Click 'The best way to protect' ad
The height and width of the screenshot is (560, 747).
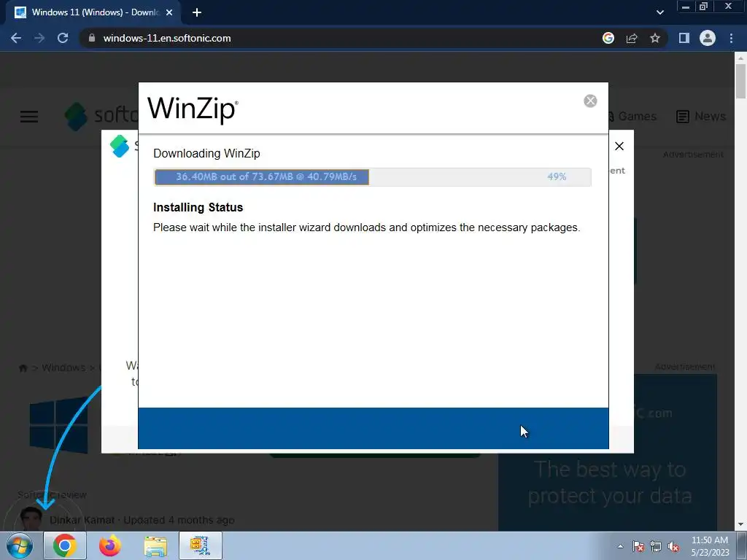(608, 454)
